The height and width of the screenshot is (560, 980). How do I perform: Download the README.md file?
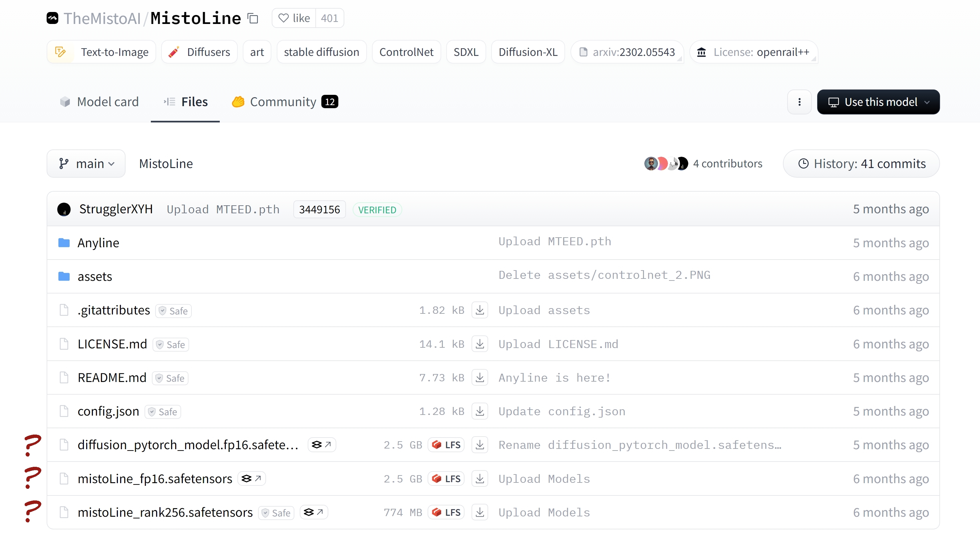480,377
